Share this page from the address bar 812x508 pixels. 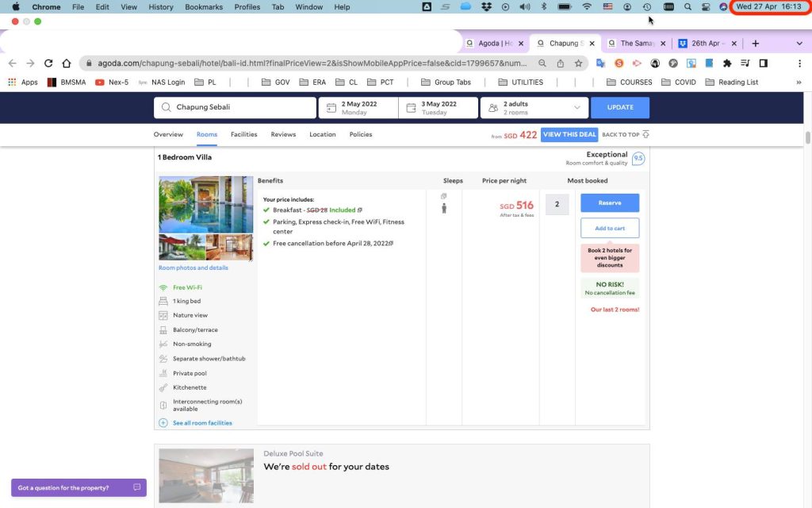(x=561, y=63)
